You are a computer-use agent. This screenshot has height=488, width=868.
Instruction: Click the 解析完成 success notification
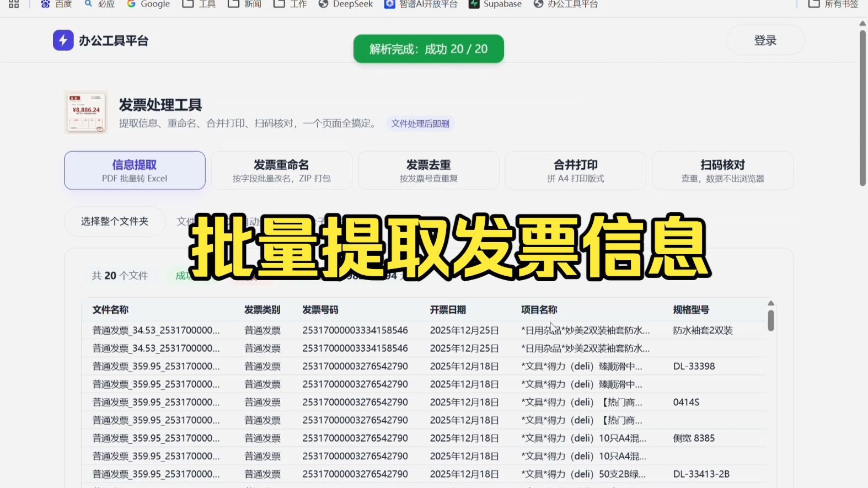[428, 49]
